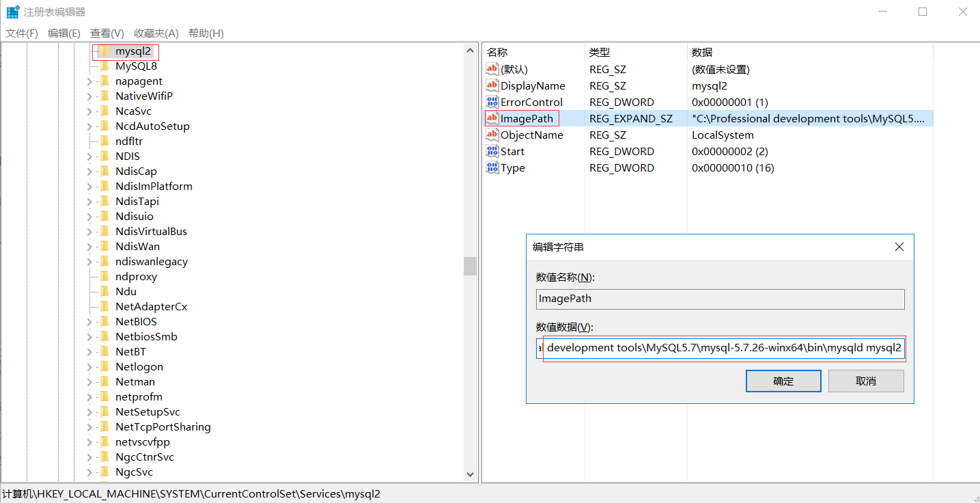This screenshot has width=980, height=503.
Task: Close the 编辑字符串 dialog
Action: click(x=899, y=247)
